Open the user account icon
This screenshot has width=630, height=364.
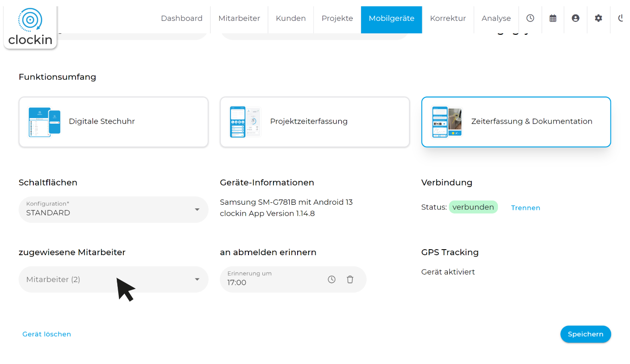pos(576,18)
